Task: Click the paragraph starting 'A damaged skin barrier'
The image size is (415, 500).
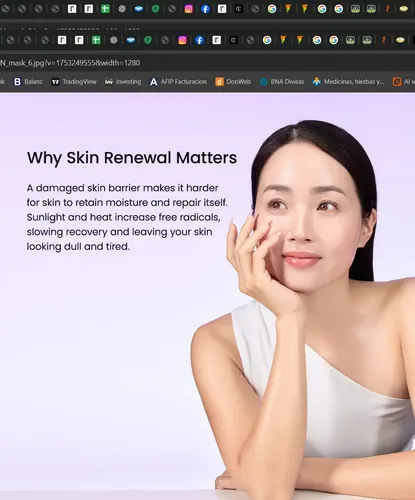Action: (x=127, y=217)
